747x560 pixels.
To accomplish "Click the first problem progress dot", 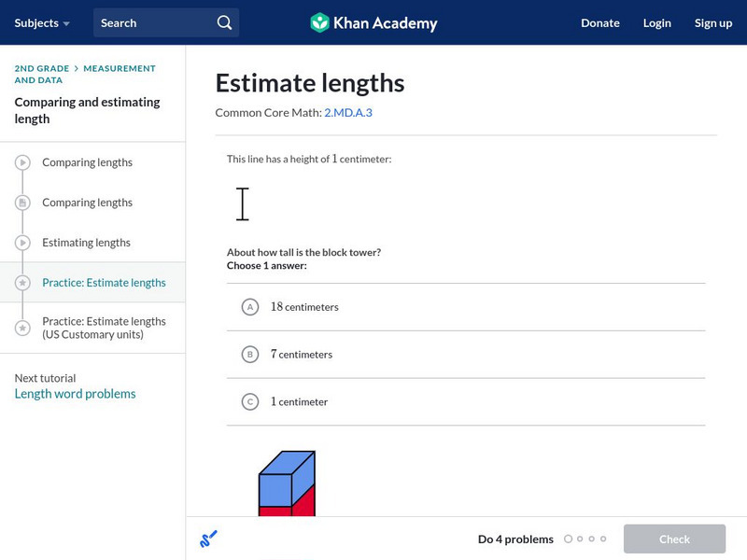I will coord(568,539).
